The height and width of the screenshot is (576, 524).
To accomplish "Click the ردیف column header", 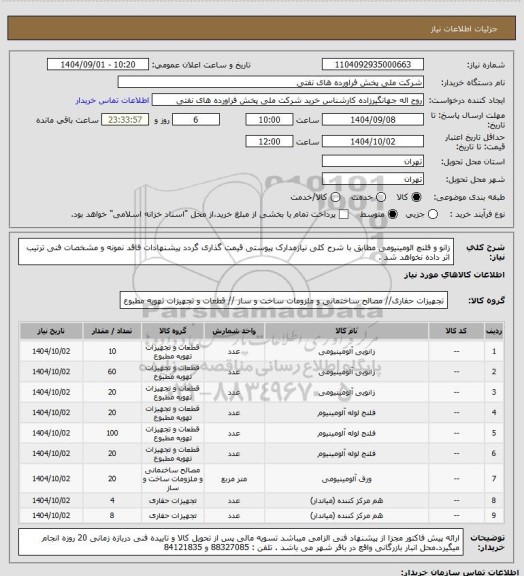I will [x=494, y=331].
